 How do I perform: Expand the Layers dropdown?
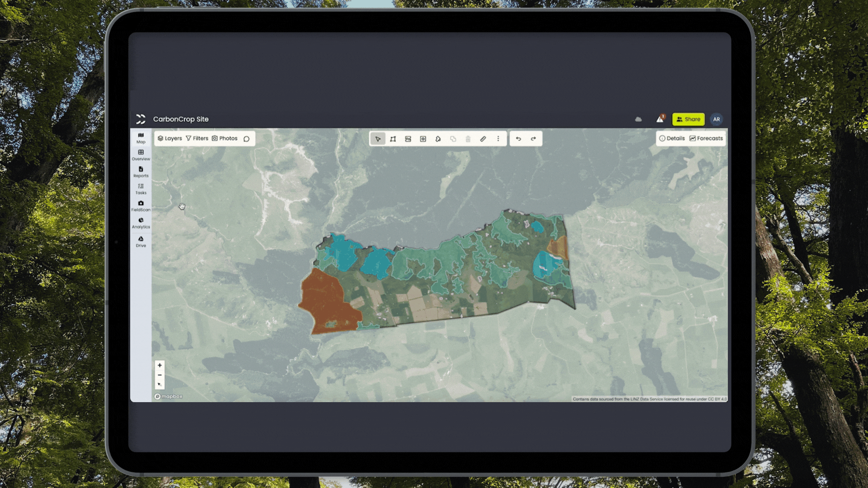click(x=170, y=138)
